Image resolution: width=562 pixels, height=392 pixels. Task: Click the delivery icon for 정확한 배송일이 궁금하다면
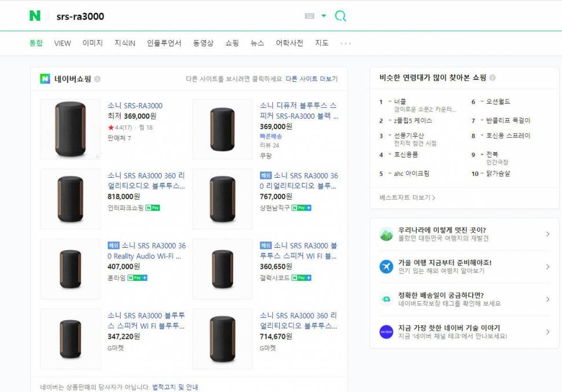coord(386,299)
